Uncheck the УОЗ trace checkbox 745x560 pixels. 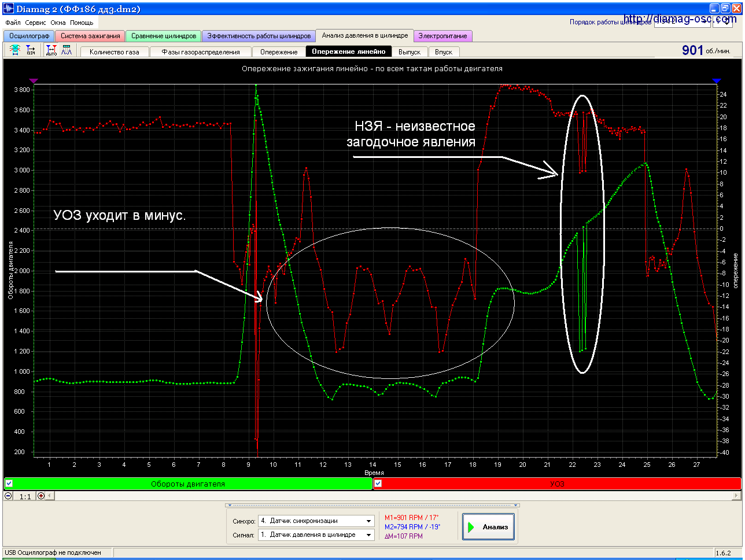tap(378, 484)
